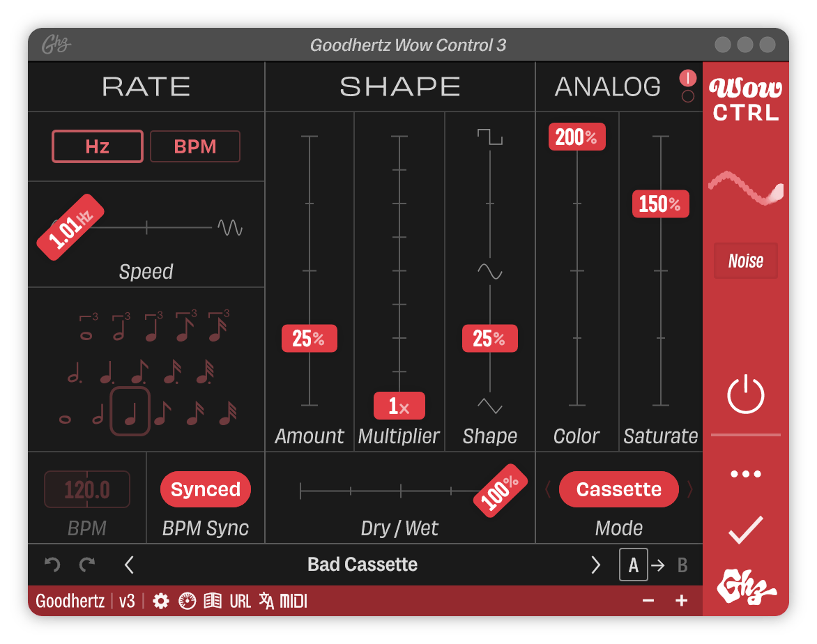Viewport: 817px width, 644px height.
Task: Open the MIDI settings icon
Action: click(x=293, y=601)
